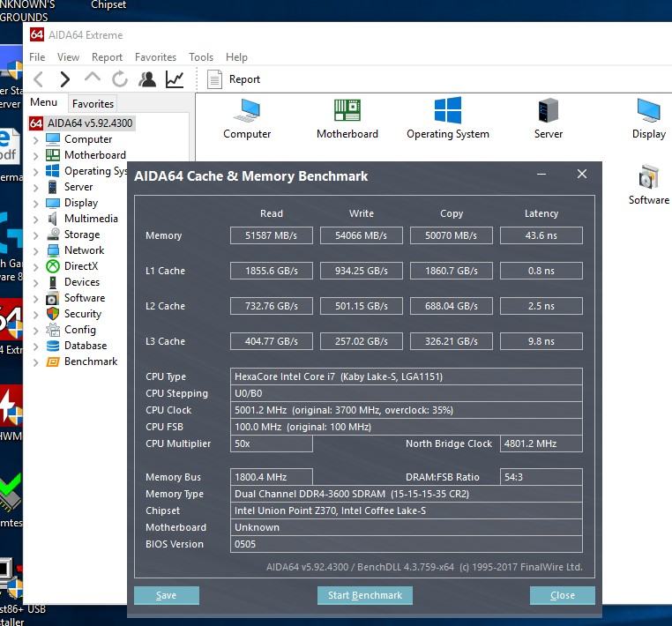Open the user profile icon in toolbar
The width and height of the screenshot is (672, 626).
click(147, 79)
